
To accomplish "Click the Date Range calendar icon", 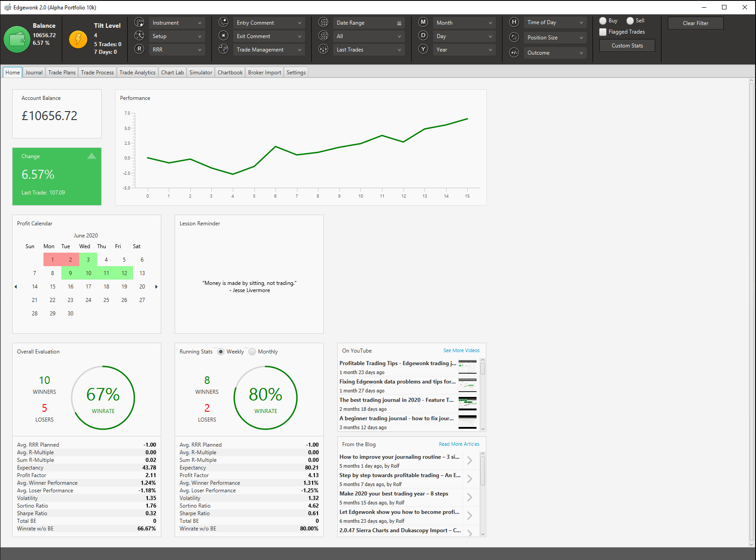I will point(323,22).
